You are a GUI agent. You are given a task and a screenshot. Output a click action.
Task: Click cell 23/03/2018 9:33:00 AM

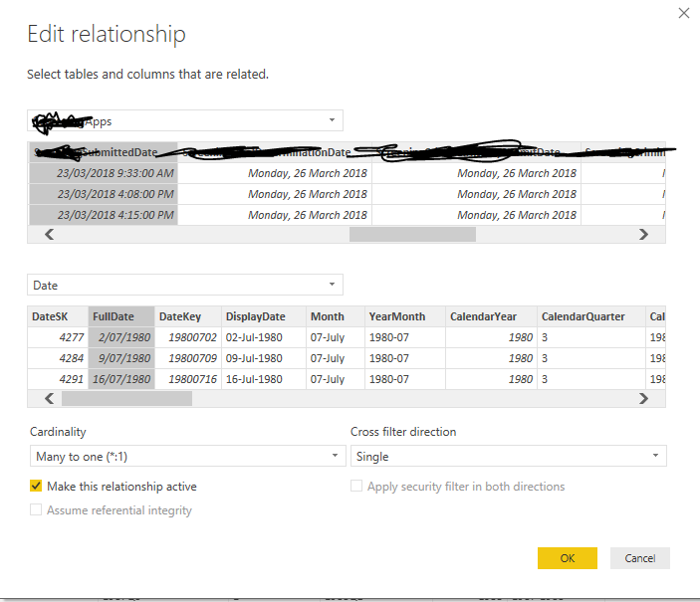(x=104, y=173)
